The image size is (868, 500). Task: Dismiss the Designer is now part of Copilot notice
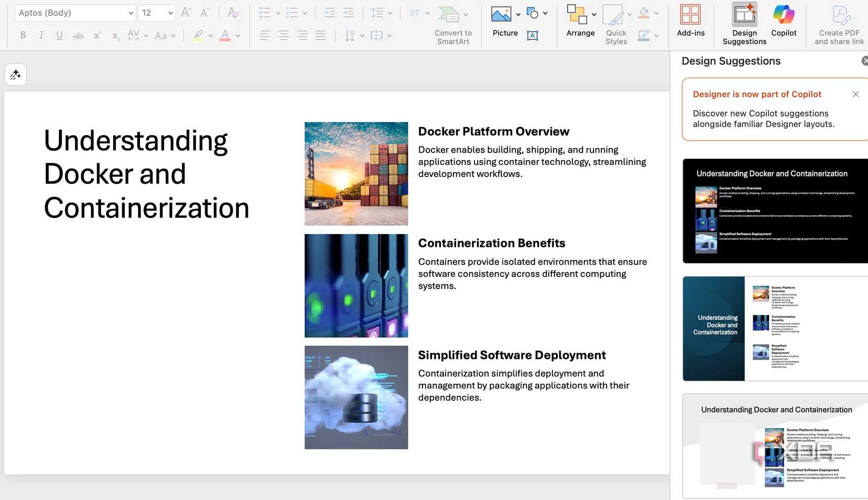click(855, 94)
